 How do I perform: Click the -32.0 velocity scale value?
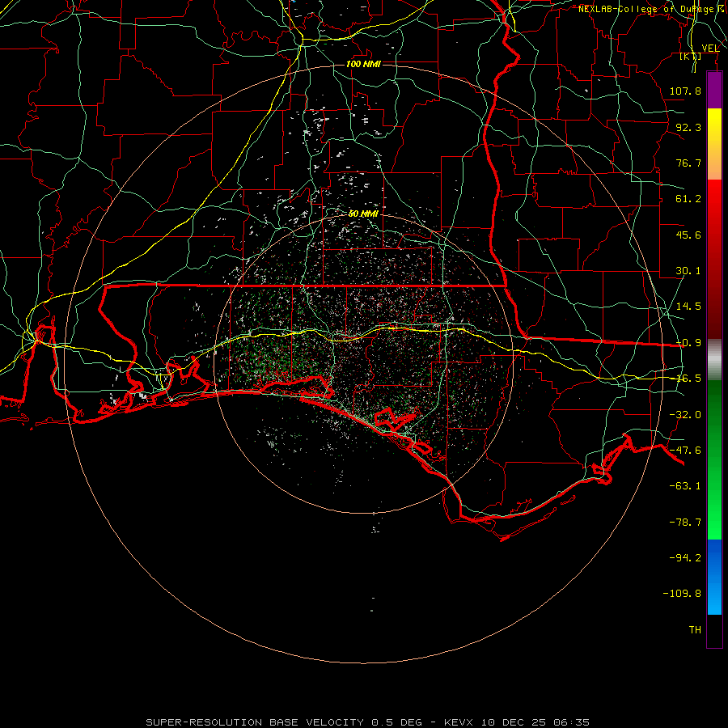point(685,415)
